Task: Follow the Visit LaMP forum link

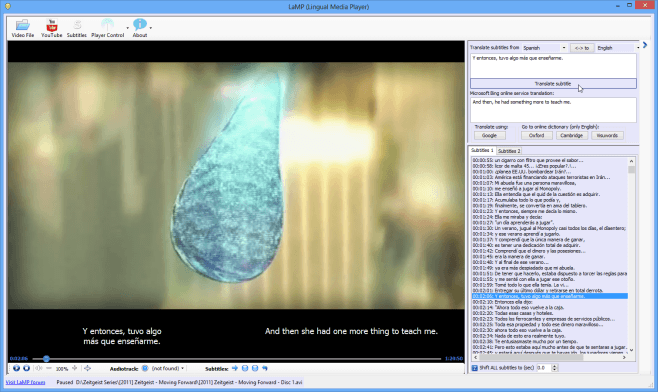Action: 25,382
